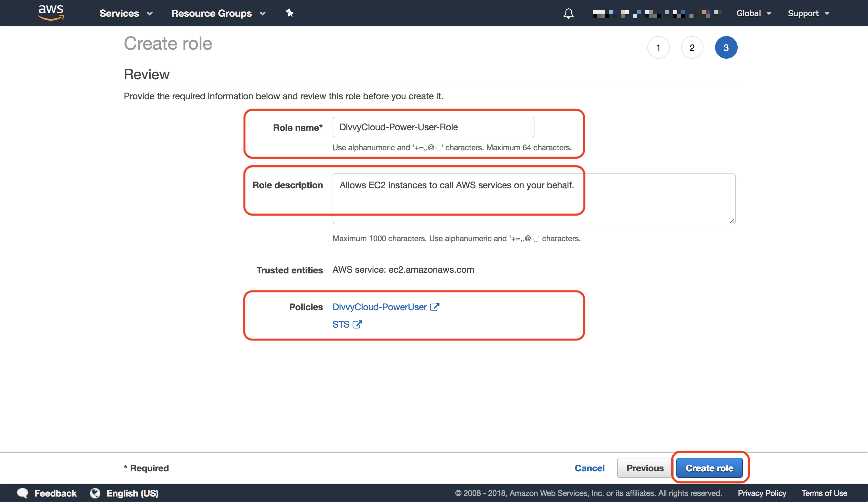
Task: Click the 'Maximum 1000 characters' hint text
Action: click(x=456, y=238)
